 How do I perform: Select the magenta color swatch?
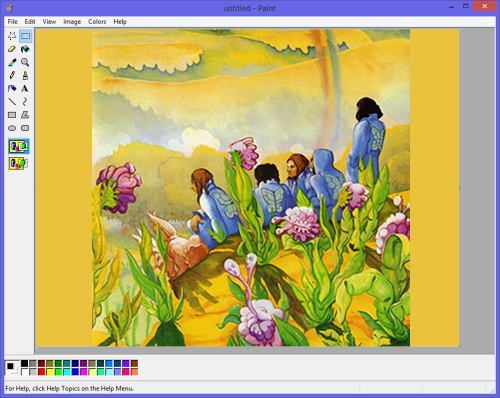click(x=84, y=372)
